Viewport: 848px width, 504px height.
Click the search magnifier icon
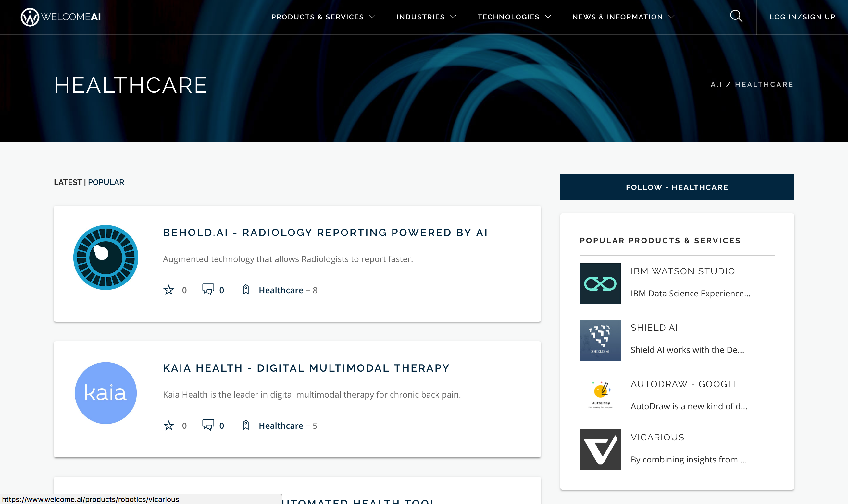coord(737,16)
